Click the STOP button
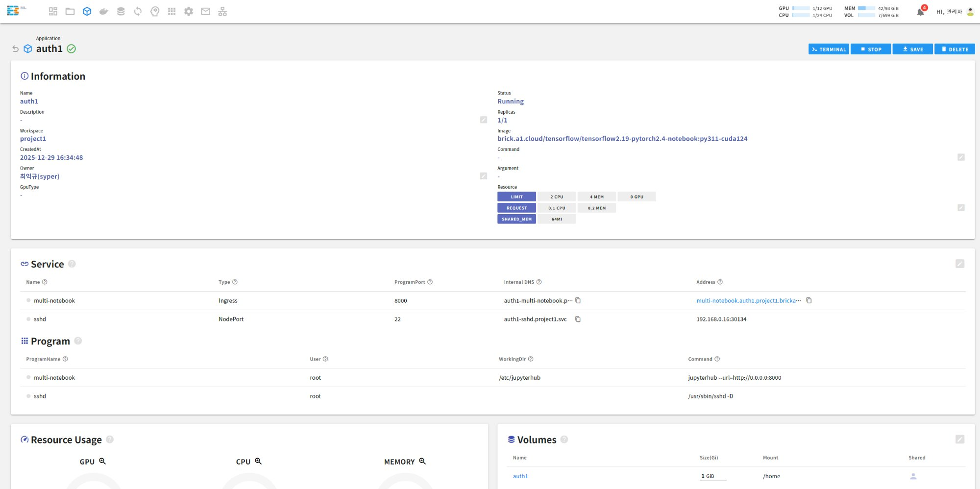Image resolution: width=980 pixels, height=489 pixels. pyautogui.click(x=871, y=49)
